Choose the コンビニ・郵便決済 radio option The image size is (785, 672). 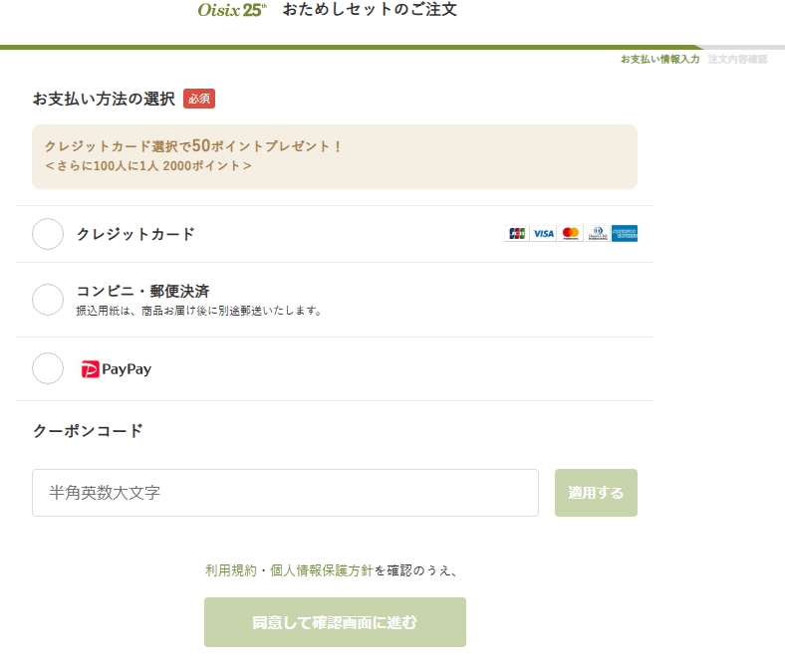[x=48, y=300]
